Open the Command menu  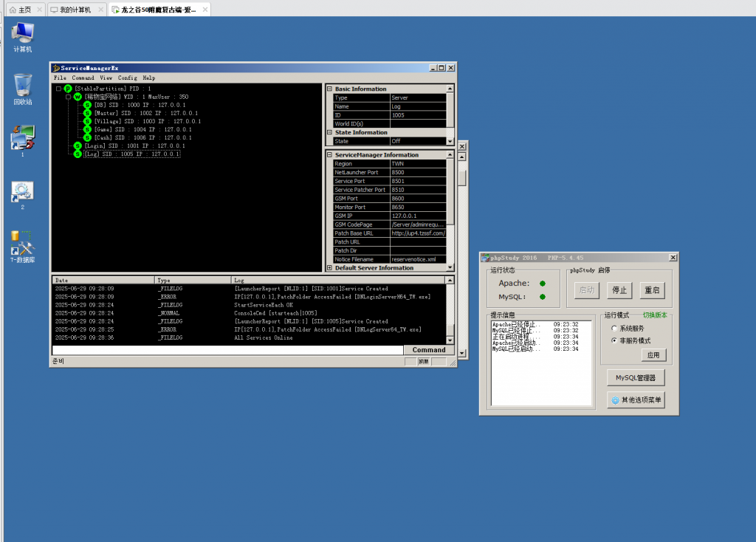83,78
